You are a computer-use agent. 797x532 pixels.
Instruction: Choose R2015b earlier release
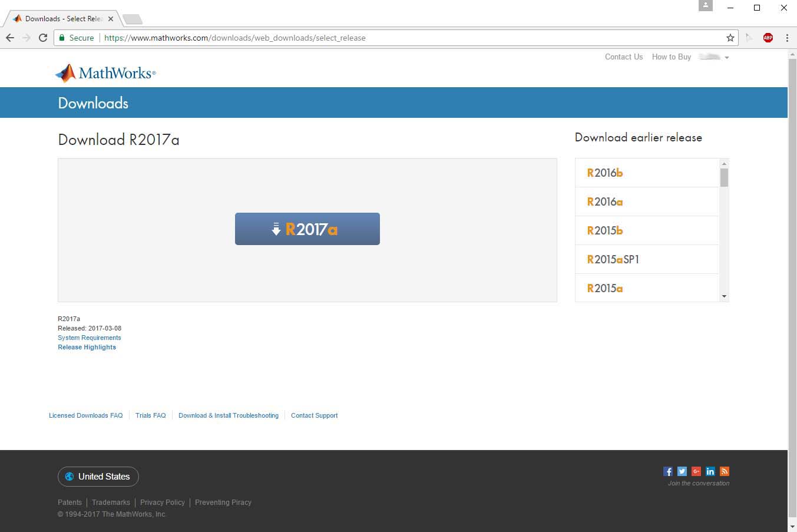647,230
